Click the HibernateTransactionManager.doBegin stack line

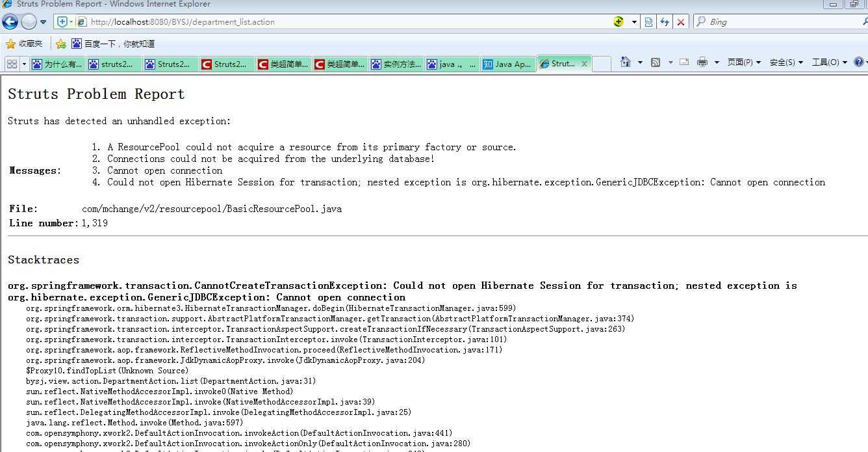(x=271, y=308)
